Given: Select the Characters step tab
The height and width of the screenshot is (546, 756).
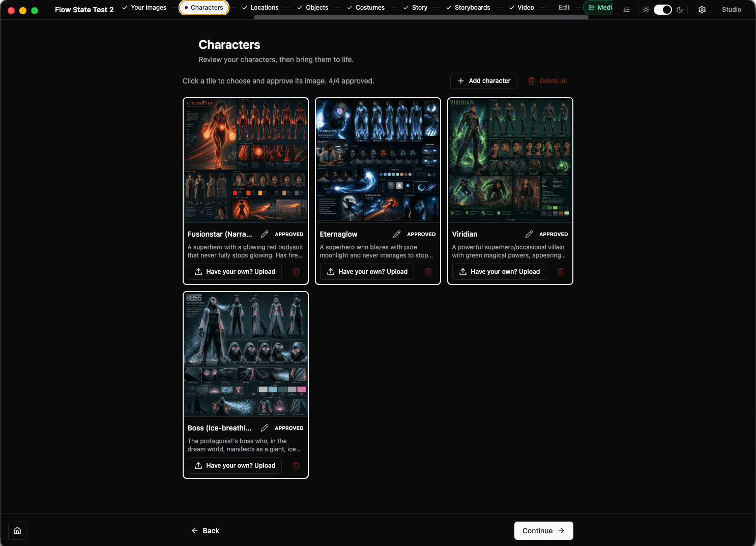Looking at the screenshot, I should click(204, 8).
